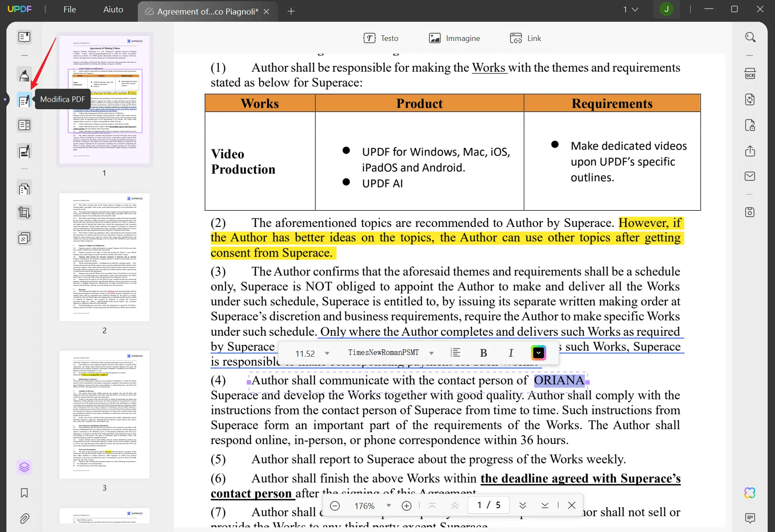Select the Crop pages tool icon
Viewport: 775px width, 532px height.
pos(24,212)
